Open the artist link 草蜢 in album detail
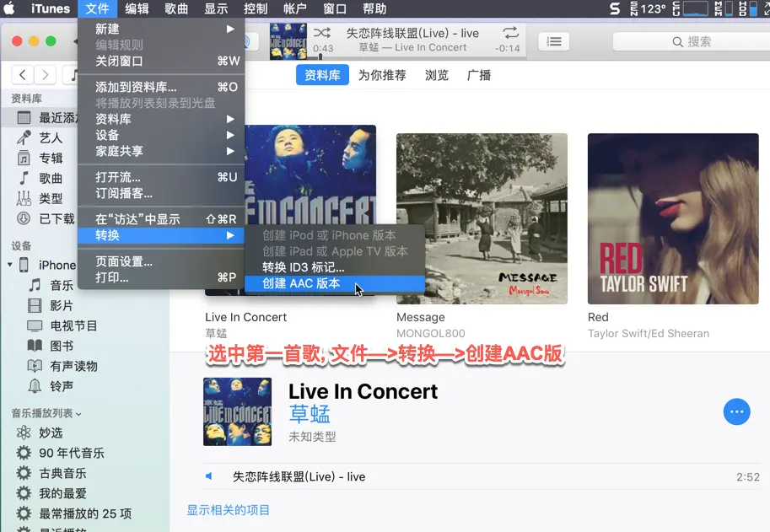This screenshot has width=770, height=532. (310, 414)
